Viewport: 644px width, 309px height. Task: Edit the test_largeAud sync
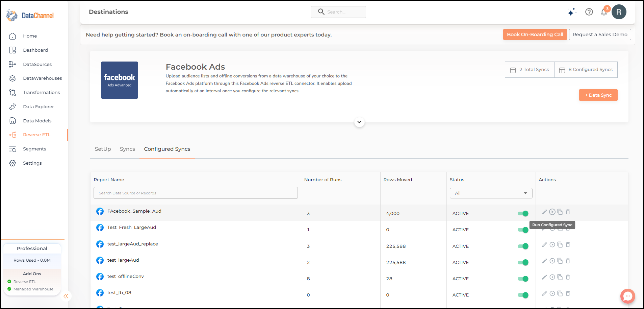point(544,261)
